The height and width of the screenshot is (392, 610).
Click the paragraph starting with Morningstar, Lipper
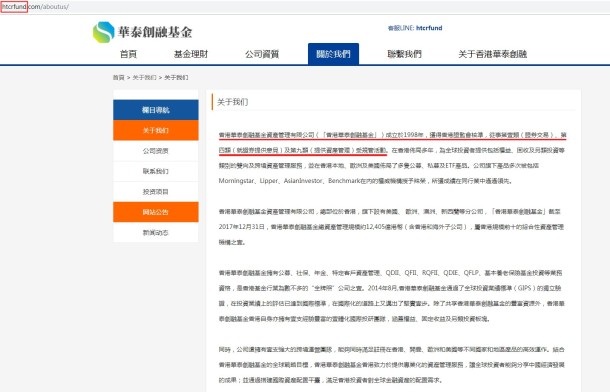point(365,181)
